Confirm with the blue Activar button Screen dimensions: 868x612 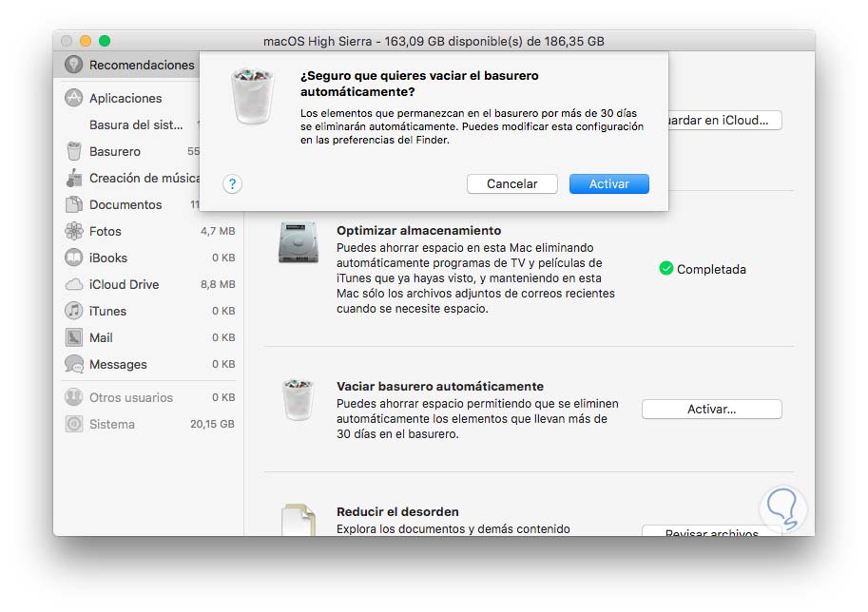coord(608,183)
